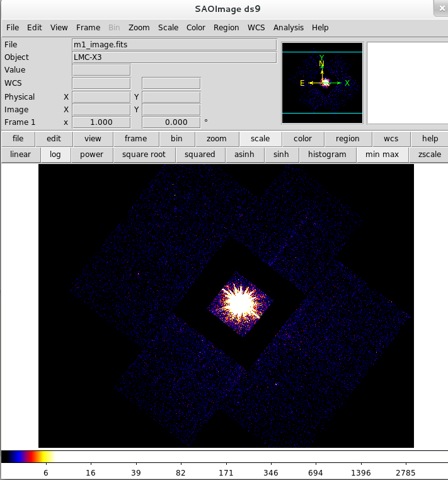Switch scale to linear

(21, 155)
